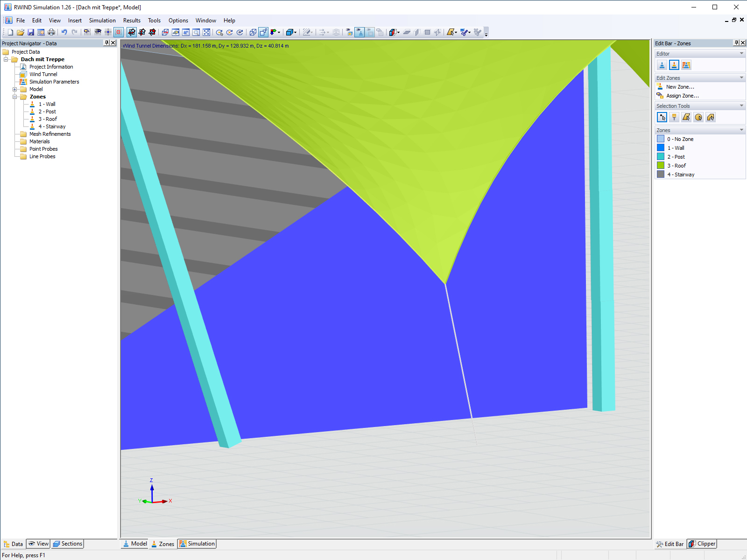Screen dimensions: 747x560
Task: Open dropdown beside the yellow selection shape icon
Action: coord(456,32)
